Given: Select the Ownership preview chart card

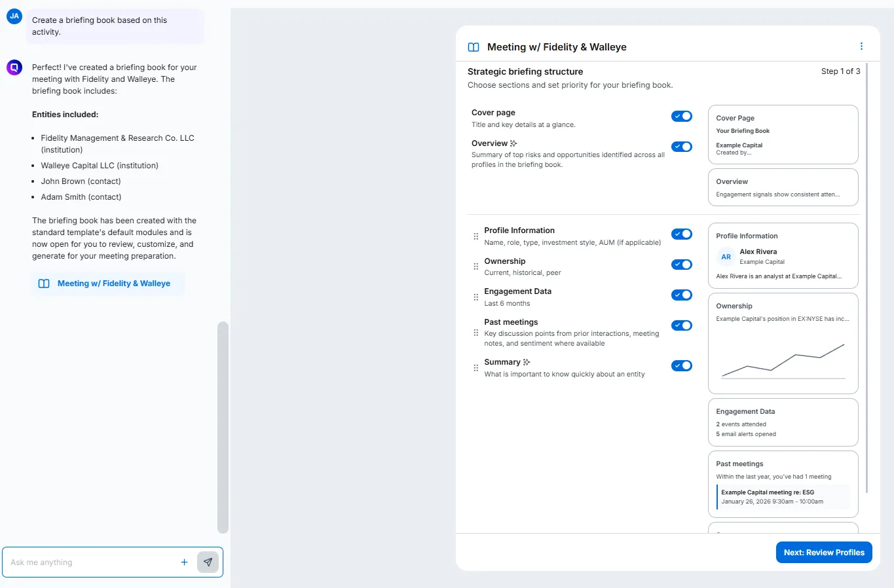Looking at the screenshot, I should click(783, 343).
